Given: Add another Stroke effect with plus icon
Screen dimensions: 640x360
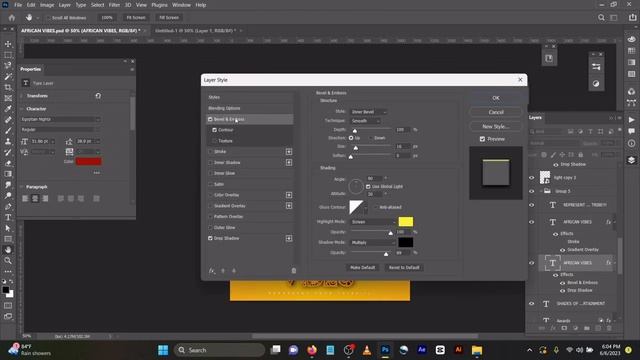Looking at the screenshot, I should click(289, 151).
